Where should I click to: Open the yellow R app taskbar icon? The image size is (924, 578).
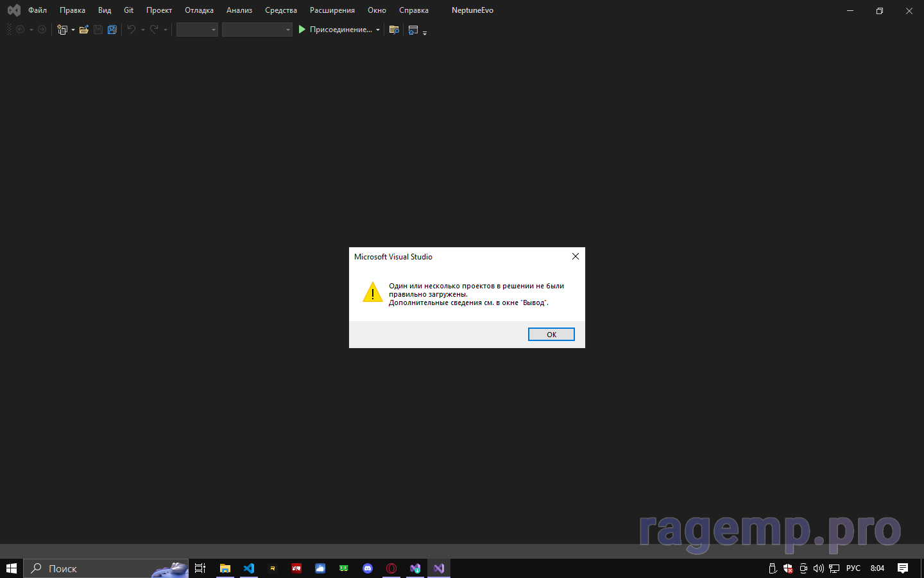tap(273, 568)
